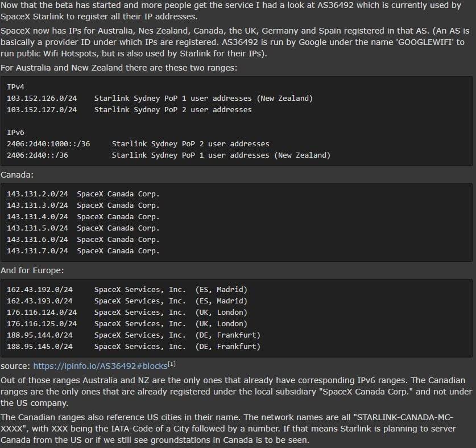Click "(New Zealand)" on the 2406:2d40::/36 row

[x=303, y=155]
